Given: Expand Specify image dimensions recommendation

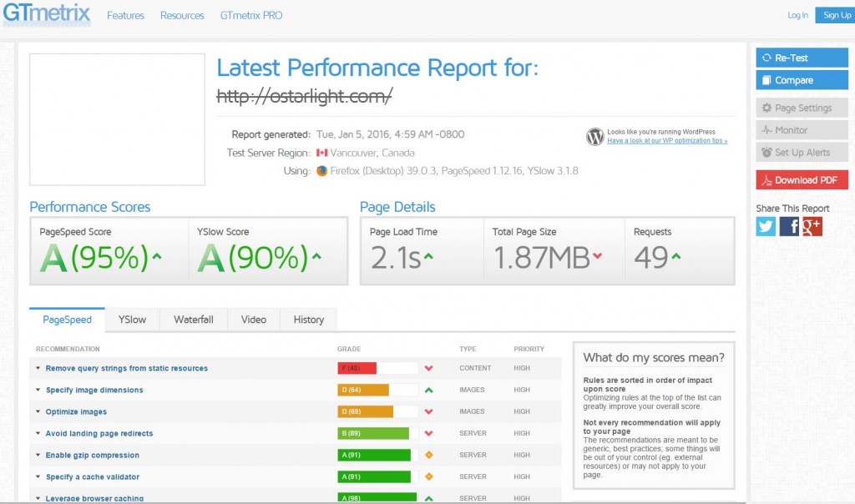Looking at the screenshot, I should click(38, 391).
